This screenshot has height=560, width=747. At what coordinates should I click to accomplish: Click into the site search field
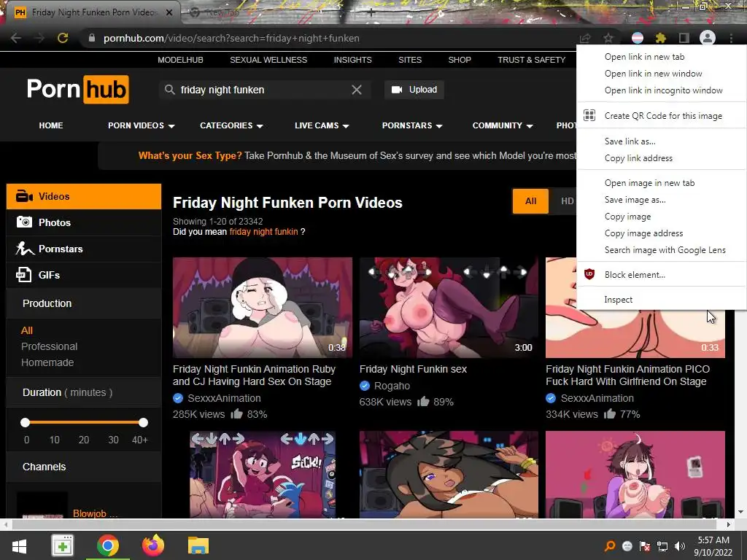coord(264,90)
